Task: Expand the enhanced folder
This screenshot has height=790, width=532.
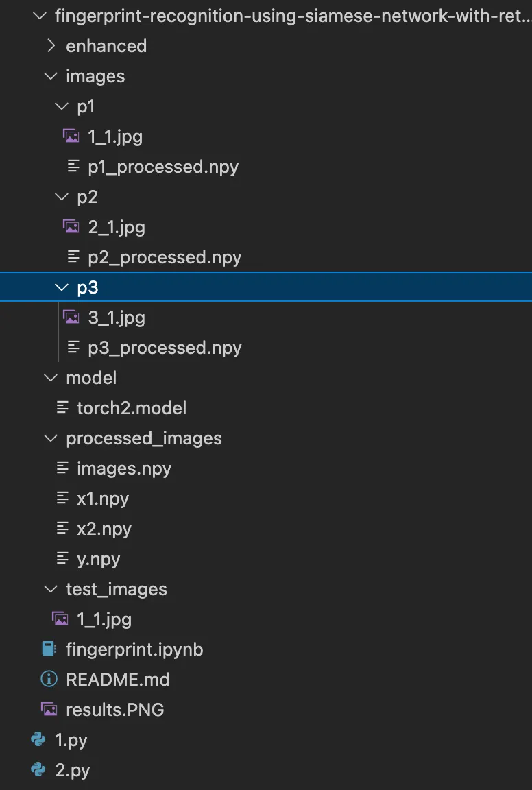Action: coord(50,45)
